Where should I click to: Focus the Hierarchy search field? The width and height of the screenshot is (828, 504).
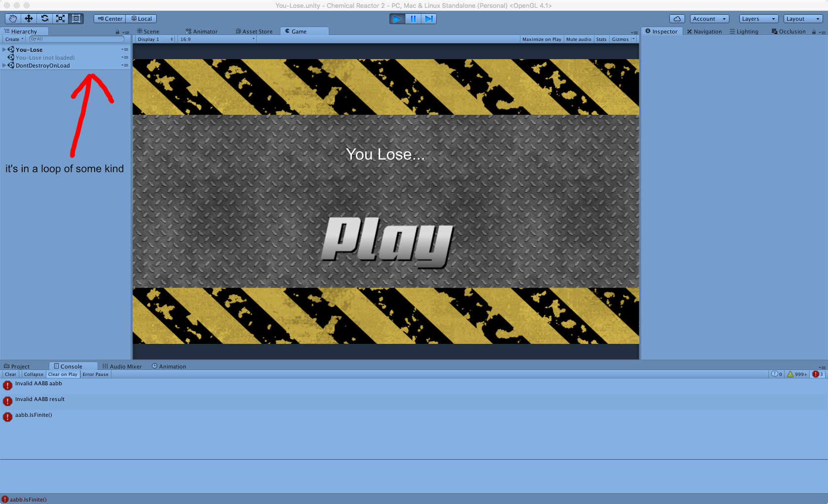coord(76,39)
